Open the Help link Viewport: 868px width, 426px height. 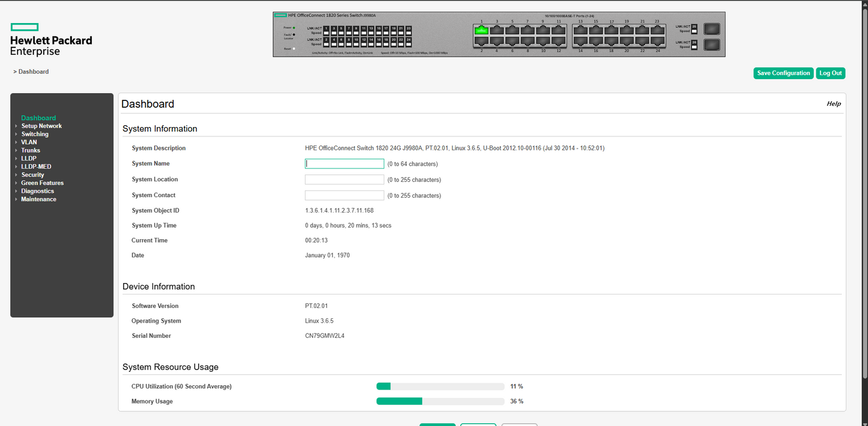(833, 103)
